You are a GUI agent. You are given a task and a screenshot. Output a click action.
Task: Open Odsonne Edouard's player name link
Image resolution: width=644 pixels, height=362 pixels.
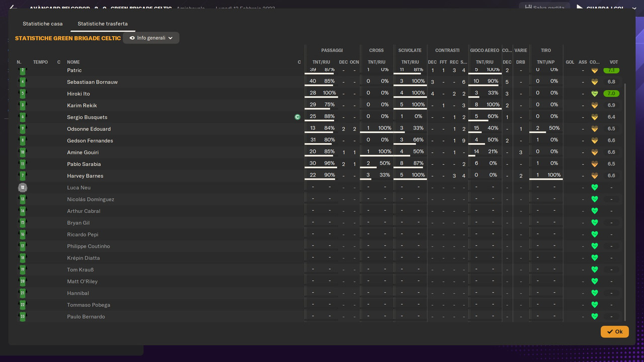point(89,129)
